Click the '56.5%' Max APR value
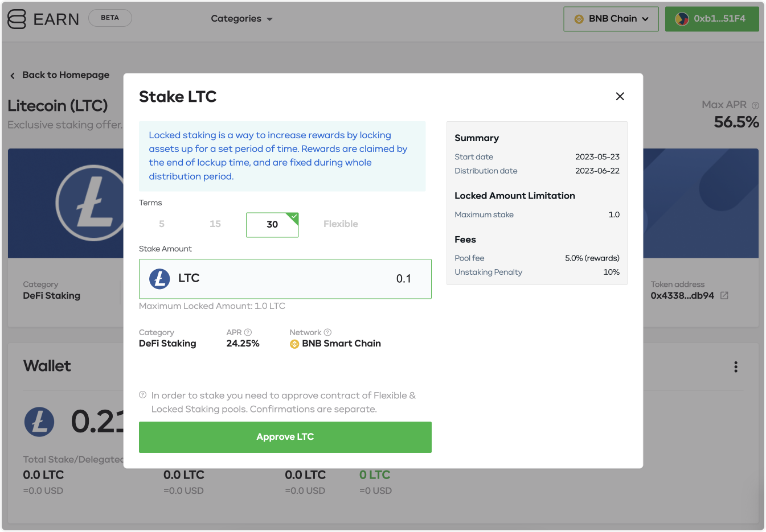This screenshot has width=766, height=532. [x=736, y=122]
